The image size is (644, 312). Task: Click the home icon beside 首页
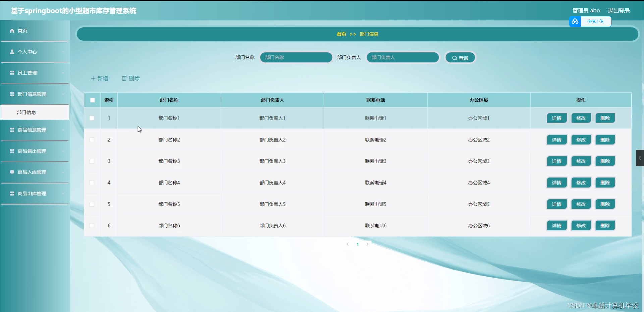12,30
